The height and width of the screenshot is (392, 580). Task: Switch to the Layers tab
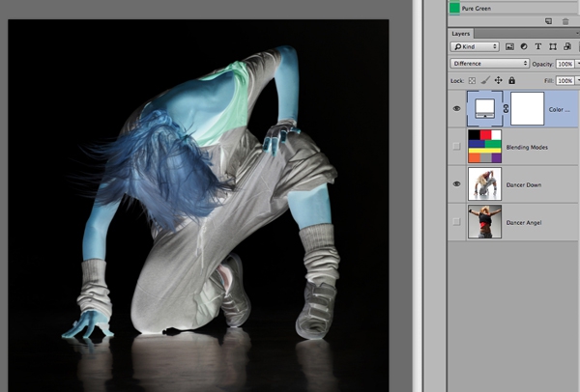[x=462, y=33]
